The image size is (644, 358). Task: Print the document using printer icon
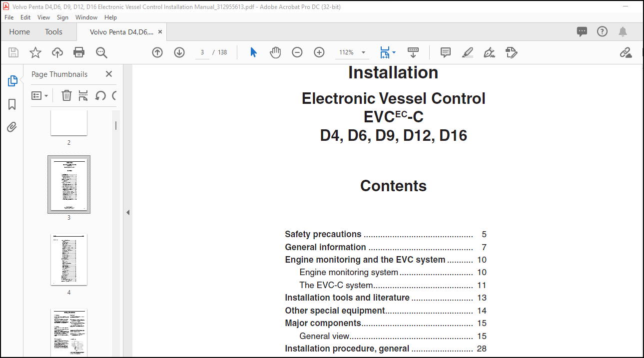point(79,52)
